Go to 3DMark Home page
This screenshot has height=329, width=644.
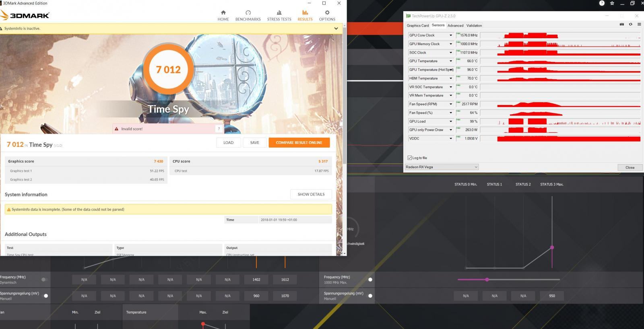coord(223,16)
